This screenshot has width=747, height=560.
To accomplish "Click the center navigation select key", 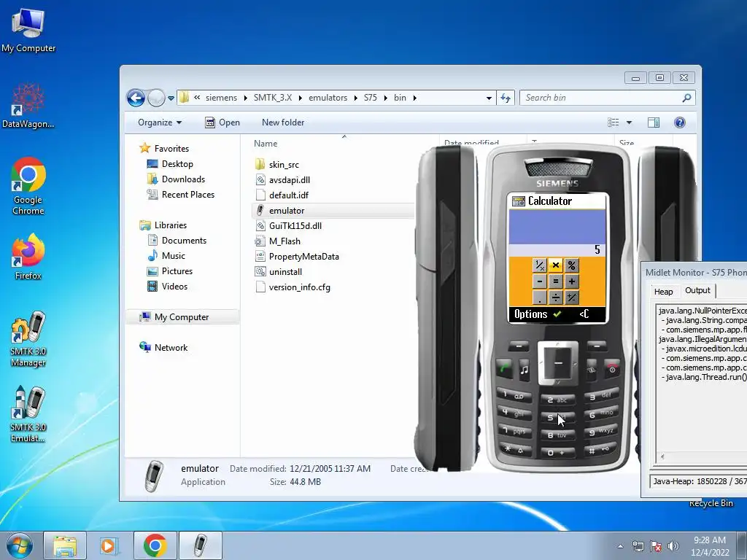I will tap(558, 363).
